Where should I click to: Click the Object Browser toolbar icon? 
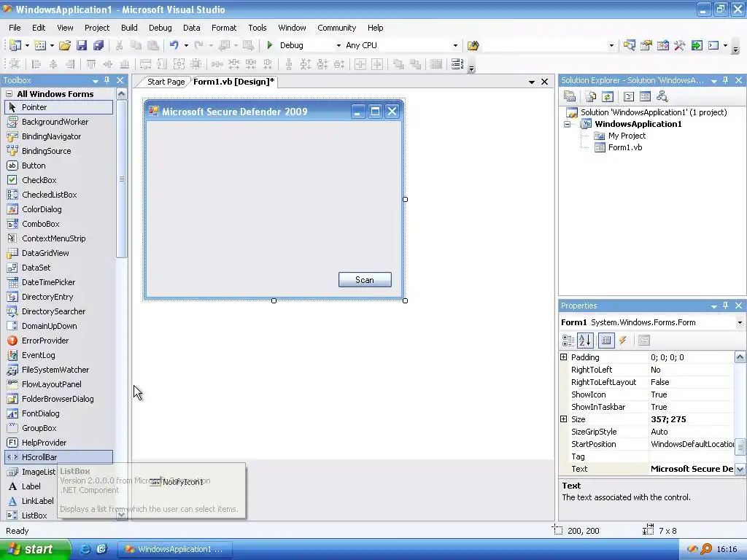click(662, 45)
